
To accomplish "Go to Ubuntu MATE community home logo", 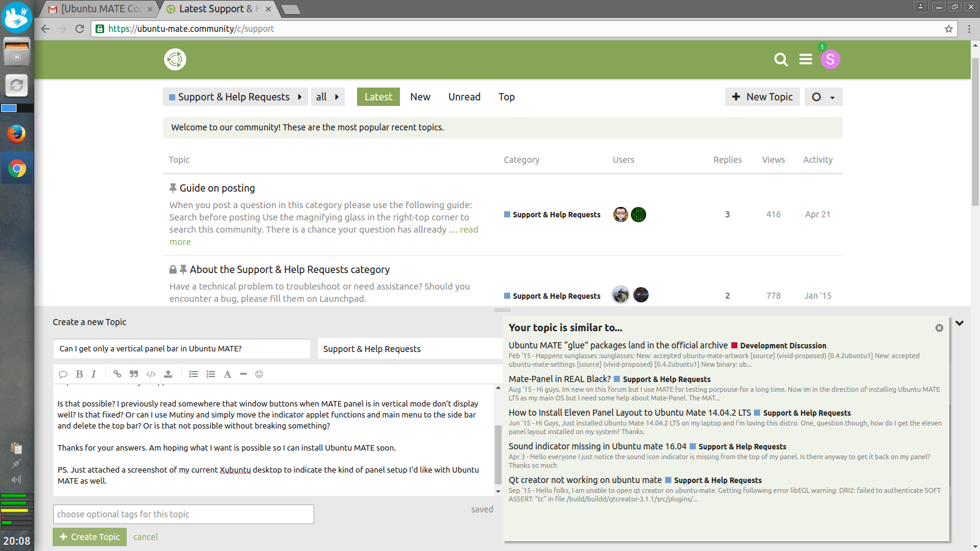I will [175, 59].
